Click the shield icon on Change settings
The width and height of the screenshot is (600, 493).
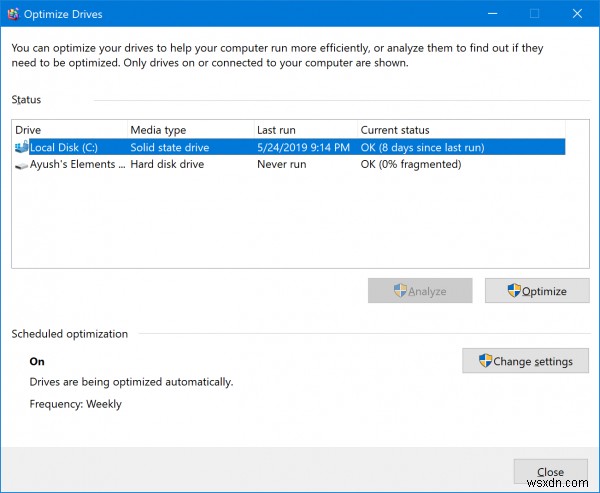click(485, 361)
